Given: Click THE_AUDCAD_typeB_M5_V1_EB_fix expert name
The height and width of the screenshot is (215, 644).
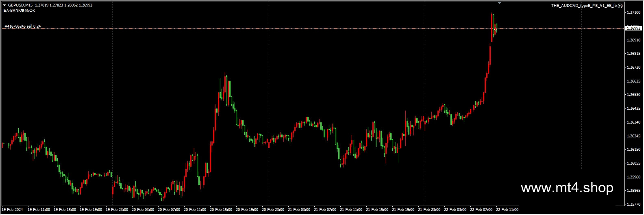Looking at the screenshot, I should pyautogui.click(x=584, y=6).
